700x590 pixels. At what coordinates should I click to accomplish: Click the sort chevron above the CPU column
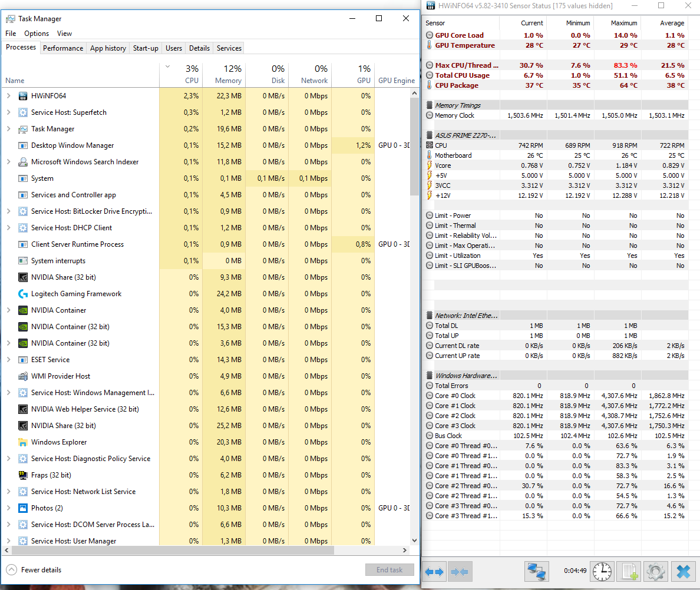click(x=168, y=67)
